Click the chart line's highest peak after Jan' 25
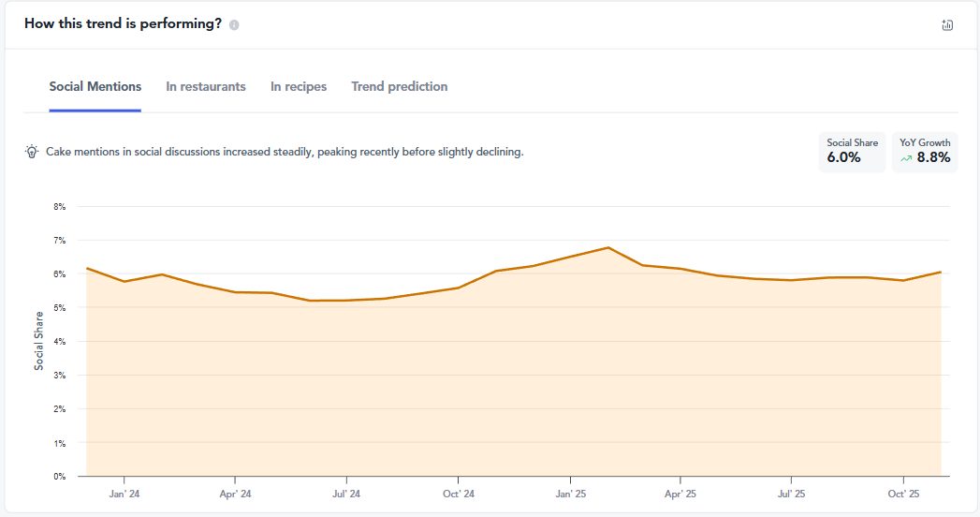Viewport: 980px width, 517px height. (x=608, y=247)
